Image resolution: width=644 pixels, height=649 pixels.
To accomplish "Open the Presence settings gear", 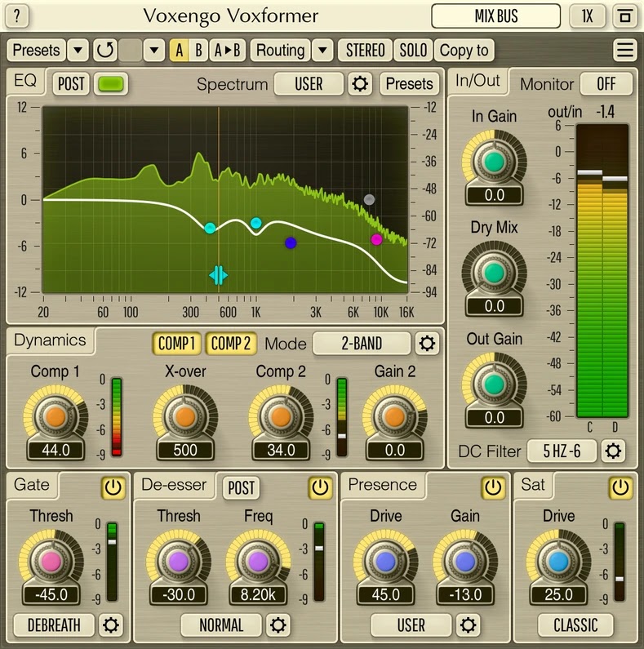I will point(468,625).
